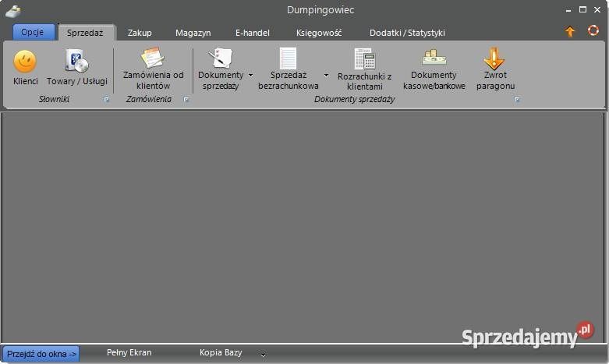Click Pełny Ekran in bottom bar
609x364 pixels.
[x=129, y=352]
